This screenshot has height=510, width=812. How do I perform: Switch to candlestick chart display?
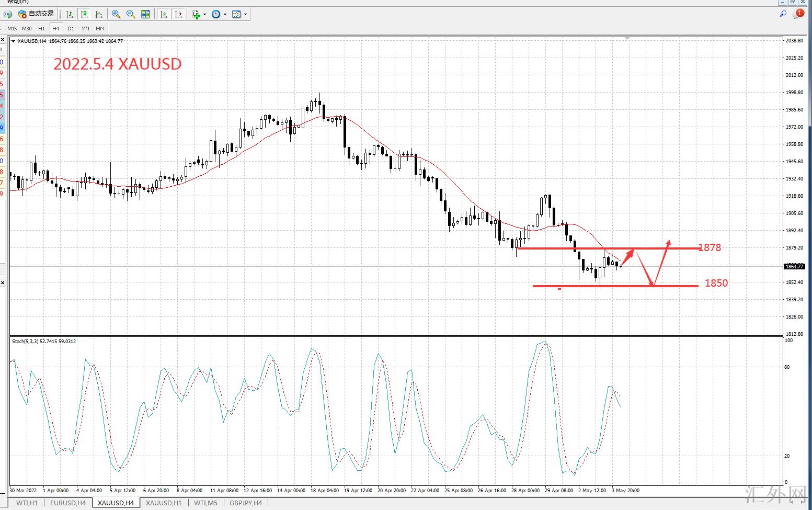click(x=84, y=14)
